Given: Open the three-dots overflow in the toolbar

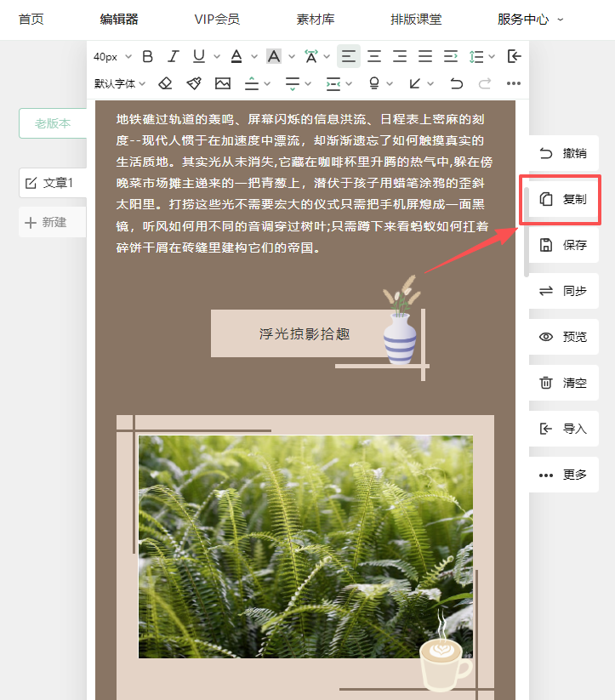Looking at the screenshot, I should (x=513, y=83).
